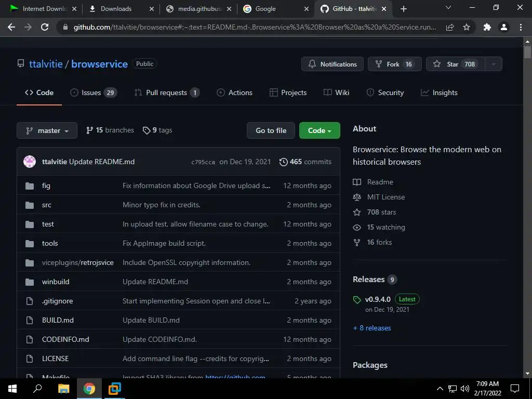This screenshot has height=399, width=532.
Task: Expand the master branch selector
Action: (47, 130)
